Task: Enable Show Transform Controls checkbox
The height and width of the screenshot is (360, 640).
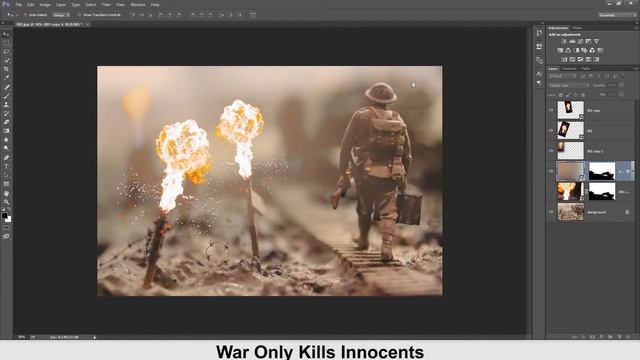Action: click(x=79, y=15)
